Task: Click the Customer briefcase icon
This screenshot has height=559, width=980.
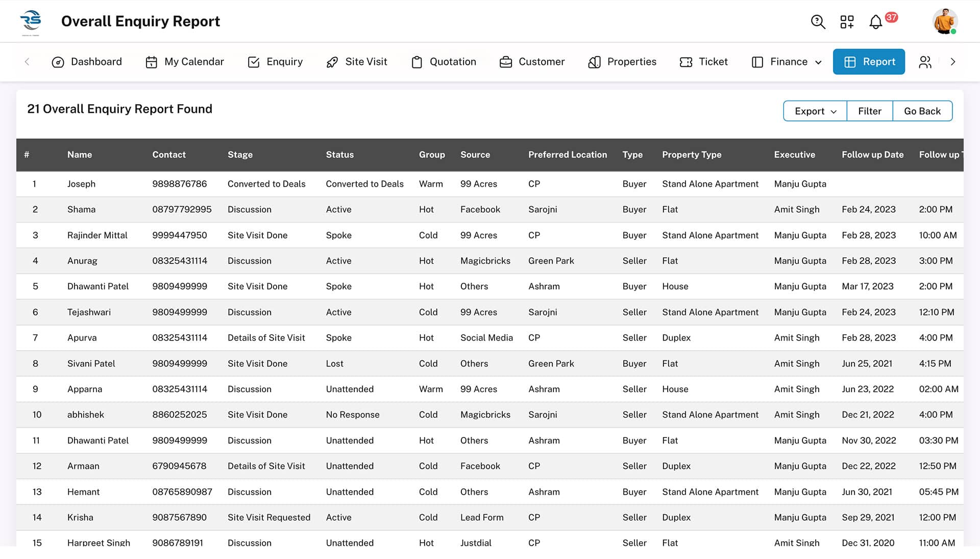Action: 506,62
